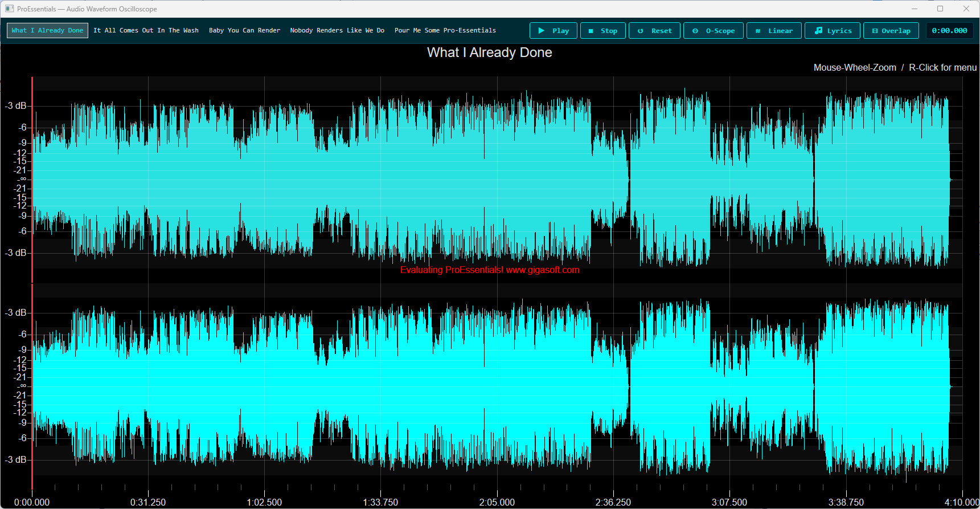The width and height of the screenshot is (980, 509).
Task: Click the 3:07.500 time axis label
Action: pyautogui.click(x=729, y=502)
